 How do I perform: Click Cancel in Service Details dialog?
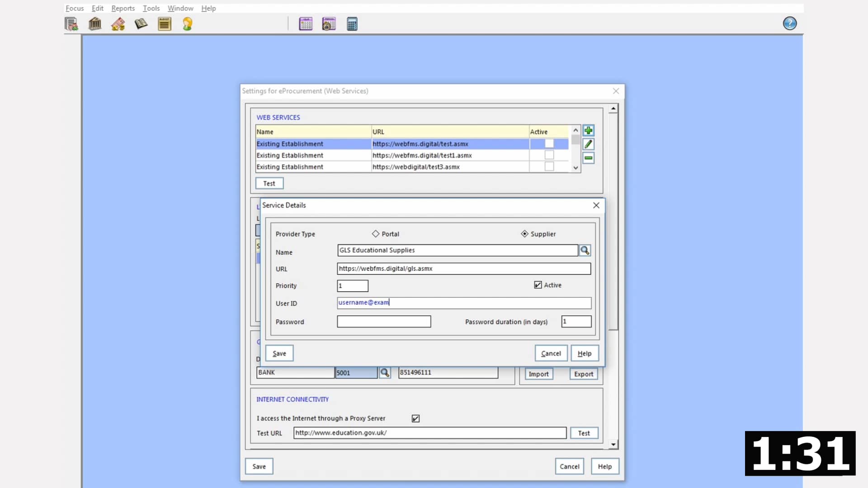point(551,353)
